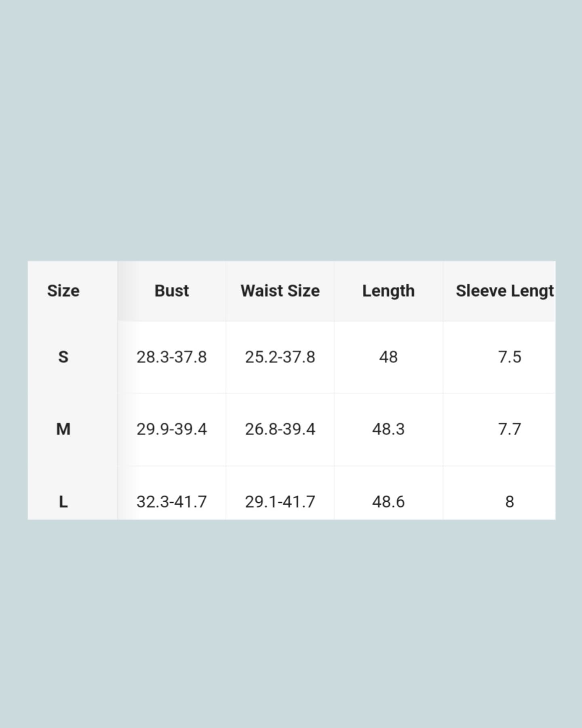
Task: Select the waist measurement 29.1-41.7
Action: point(280,502)
